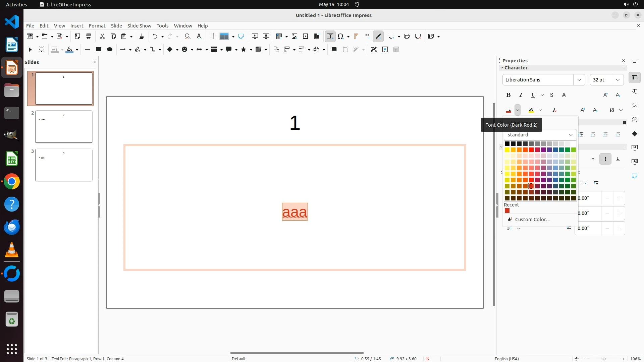Click the Insert Text Box toolbar icon
This screenshot has width=644, height=362.
[330, 36]
